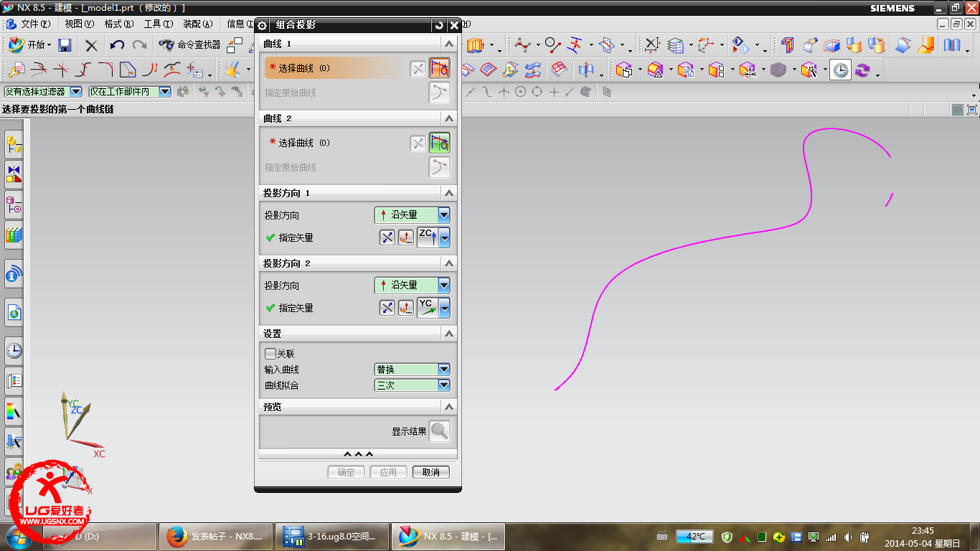Collapse the 预览 section

(449, 407)
